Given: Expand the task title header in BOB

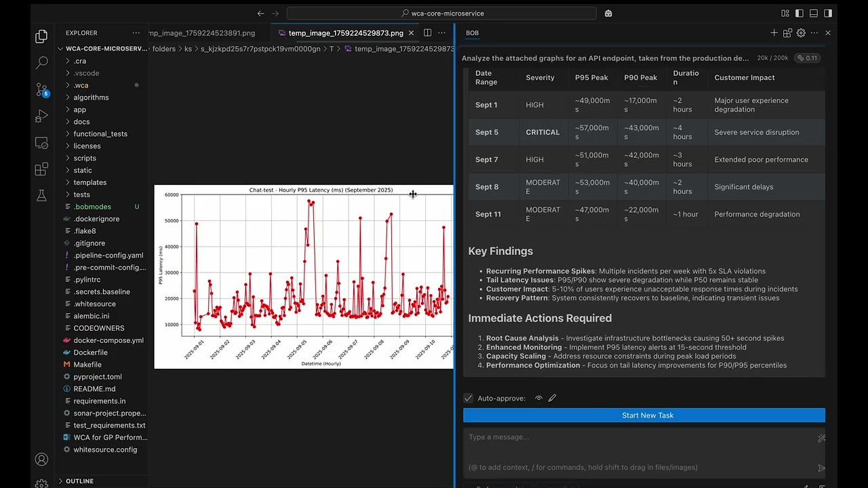Looking at the screenshot, I should (606, 58).
